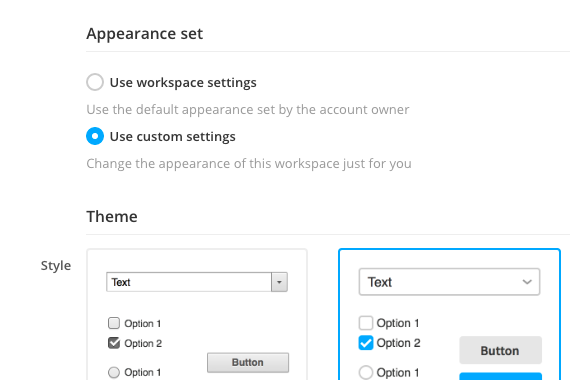Click the flat gray Button in modern preview

pos(501,350)
